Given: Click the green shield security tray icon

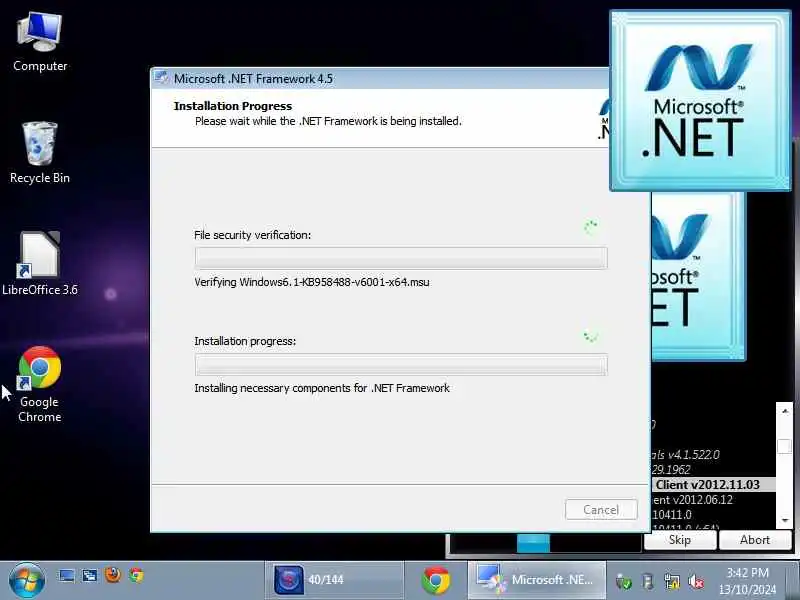Looking at the screenshot, I should [623, 581].
